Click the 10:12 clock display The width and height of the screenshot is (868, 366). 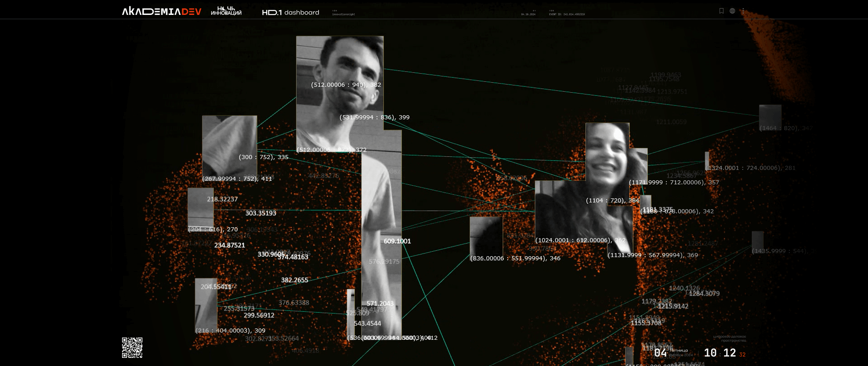tap(720, 353)
